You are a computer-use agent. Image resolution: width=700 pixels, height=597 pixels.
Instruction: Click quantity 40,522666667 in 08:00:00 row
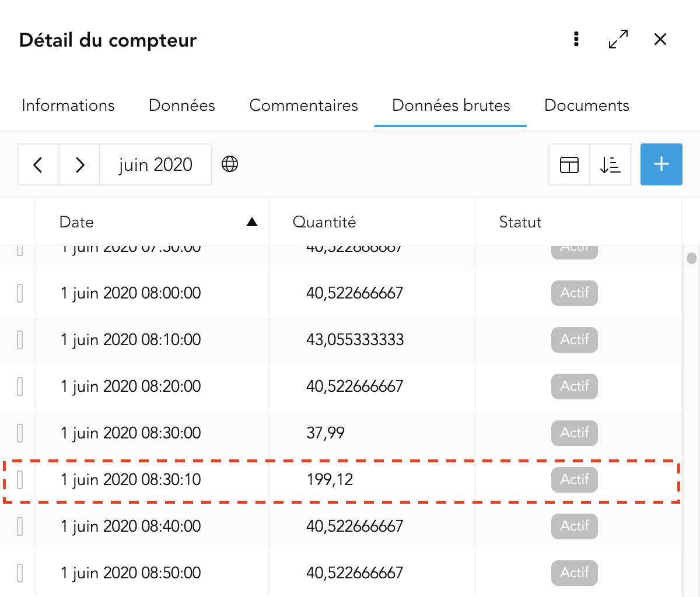click(x=355, y=293)
